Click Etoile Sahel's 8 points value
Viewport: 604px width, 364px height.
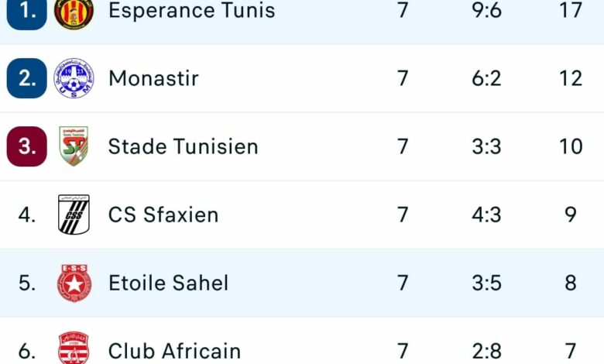point(571,283)
